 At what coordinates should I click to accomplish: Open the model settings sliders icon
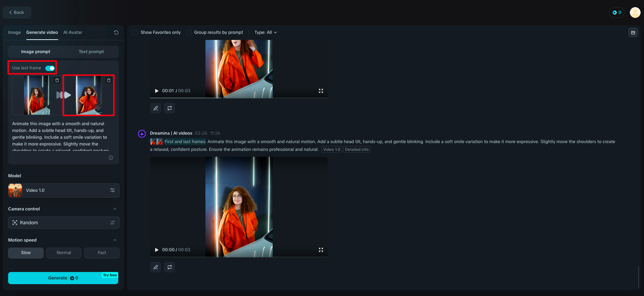tap(113, 190)
